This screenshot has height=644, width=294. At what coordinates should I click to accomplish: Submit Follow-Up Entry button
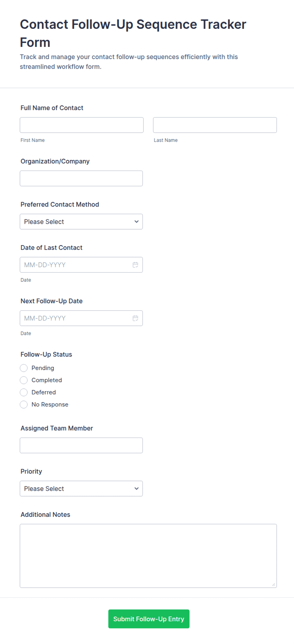point(149,619)
